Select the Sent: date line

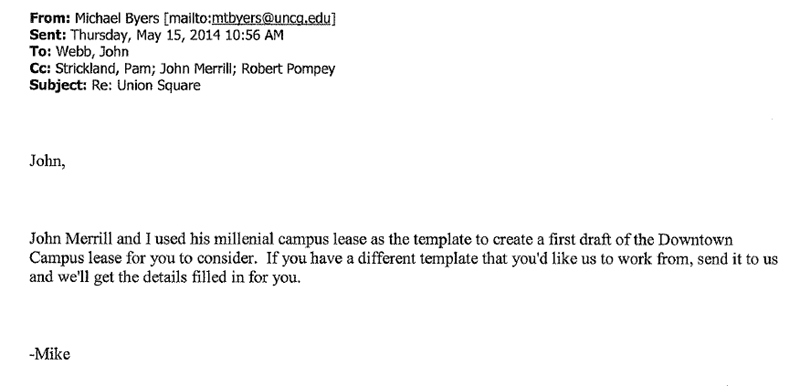click(156, 35)
